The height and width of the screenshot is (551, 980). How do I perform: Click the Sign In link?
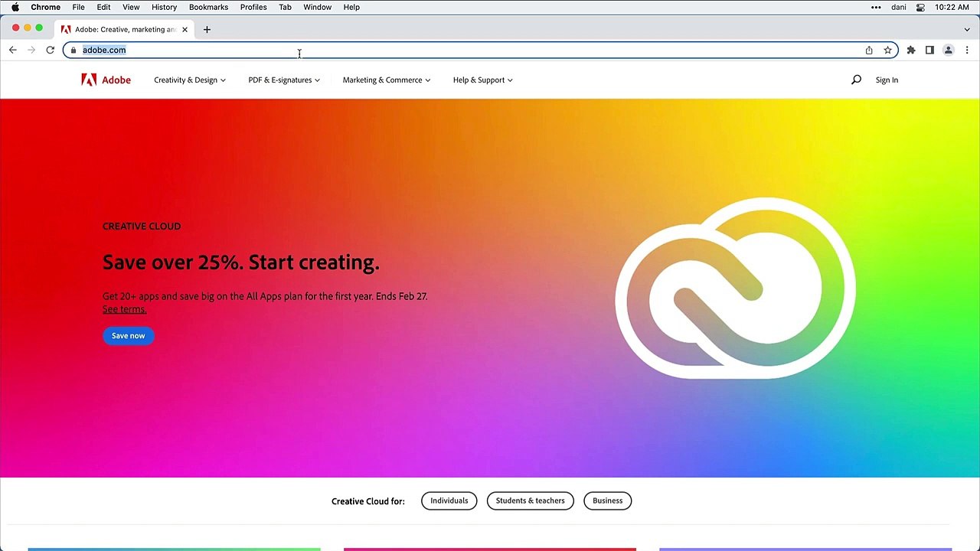(887, 80)
